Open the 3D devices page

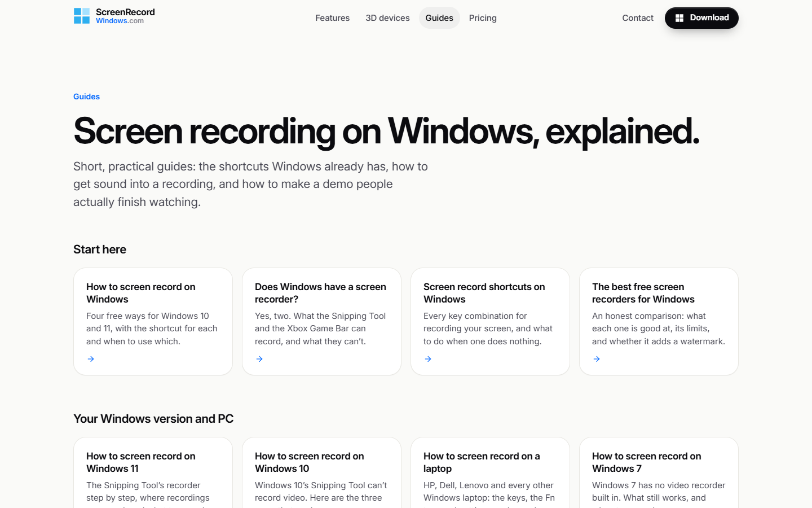387,18
